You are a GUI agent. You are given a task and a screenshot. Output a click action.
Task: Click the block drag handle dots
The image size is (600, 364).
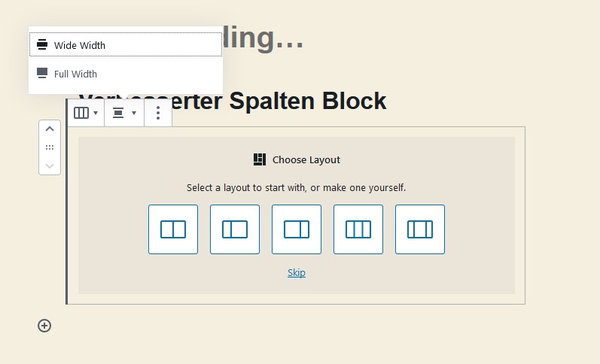(x=50, y=147)
